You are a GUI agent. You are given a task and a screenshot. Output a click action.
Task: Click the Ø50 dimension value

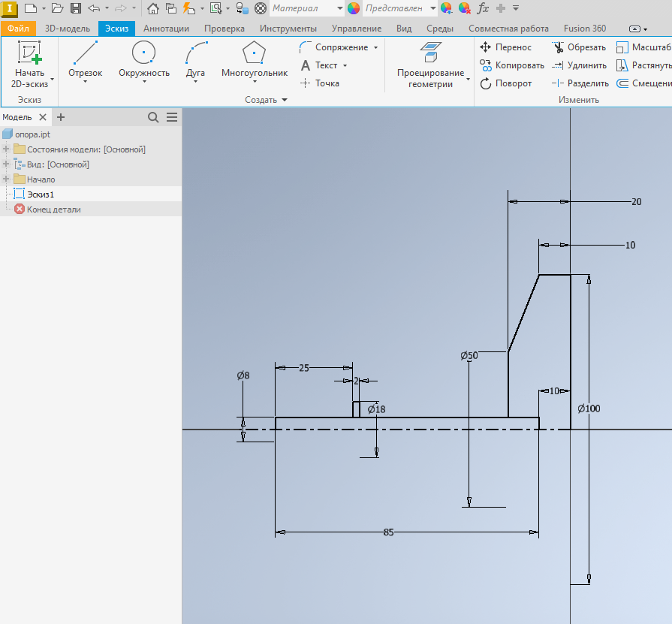point(469,356)
